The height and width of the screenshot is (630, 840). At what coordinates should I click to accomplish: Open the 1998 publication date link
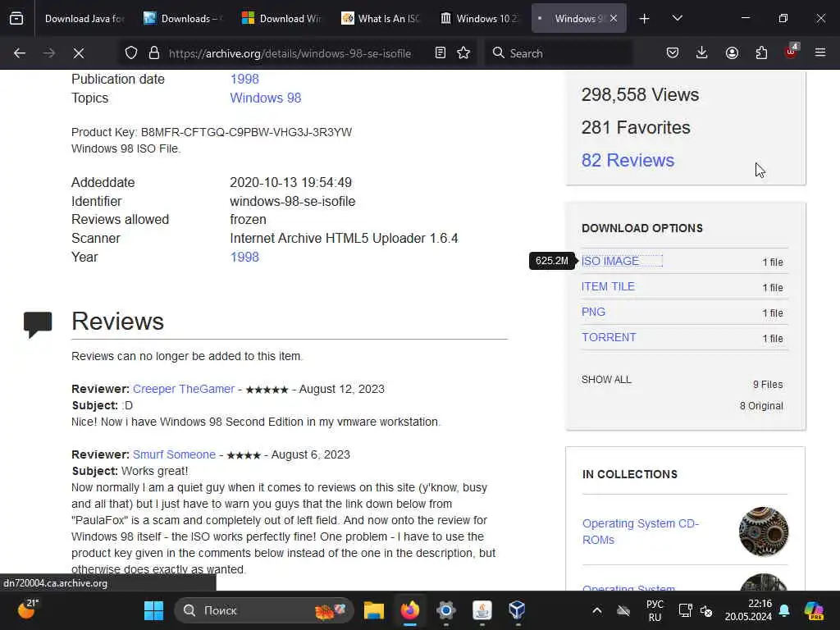pyautogui.click(x=244, y=80)
